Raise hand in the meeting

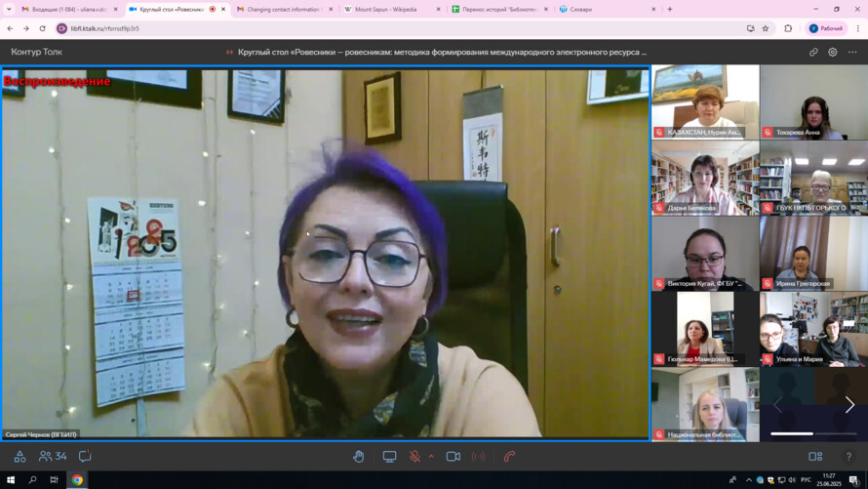(359, 456)
